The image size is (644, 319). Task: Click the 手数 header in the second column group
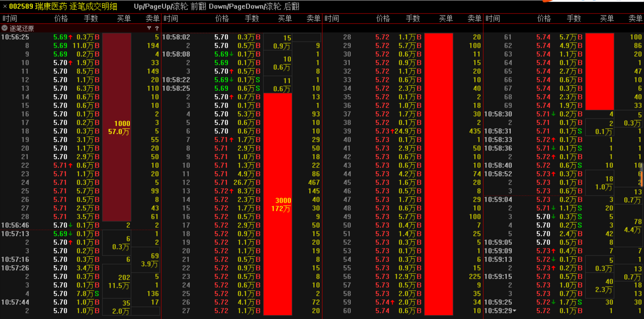[x=252, y=18]
